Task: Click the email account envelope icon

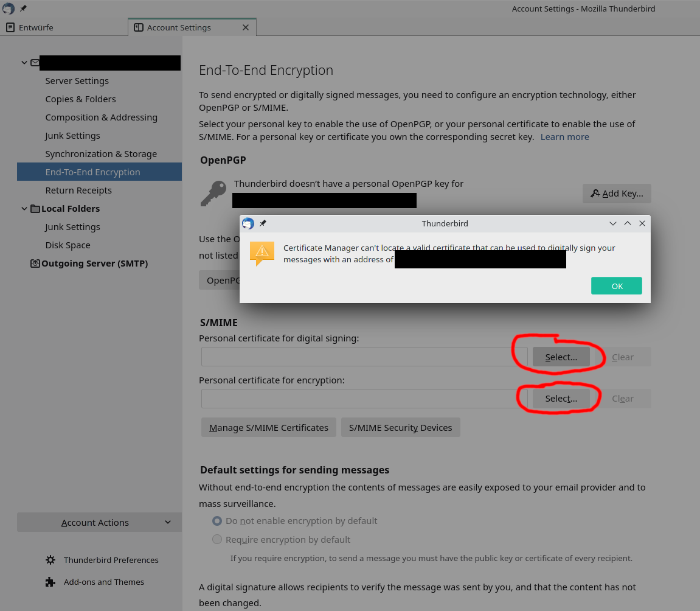Action: tap(35, 63)
